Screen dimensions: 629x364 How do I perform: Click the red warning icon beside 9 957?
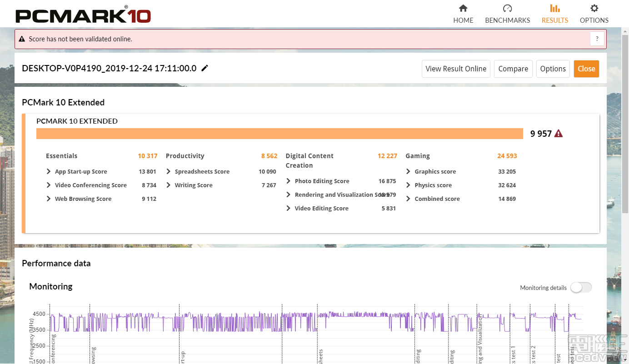[x=559, y=134]
